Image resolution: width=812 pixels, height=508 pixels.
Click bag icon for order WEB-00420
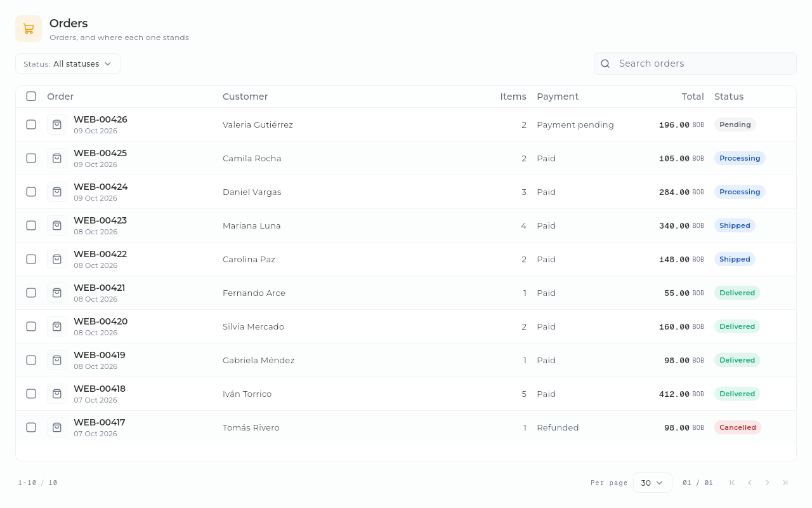click(57, 326)
